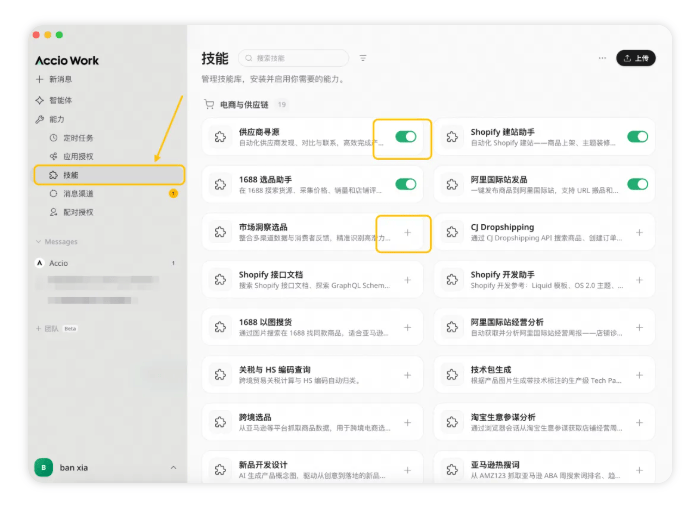Open the Shopify 开发助手 skill title
This screenshot has width=696, height=512.
(502, 274)
